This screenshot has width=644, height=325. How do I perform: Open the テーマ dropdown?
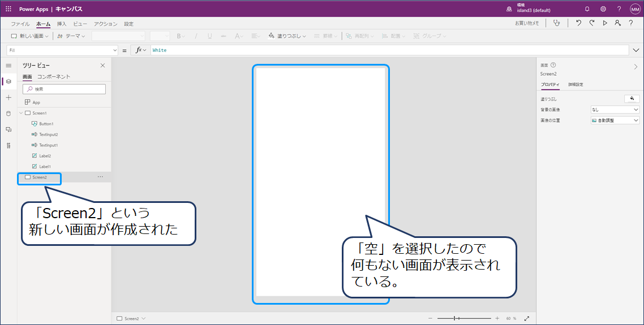71,36
